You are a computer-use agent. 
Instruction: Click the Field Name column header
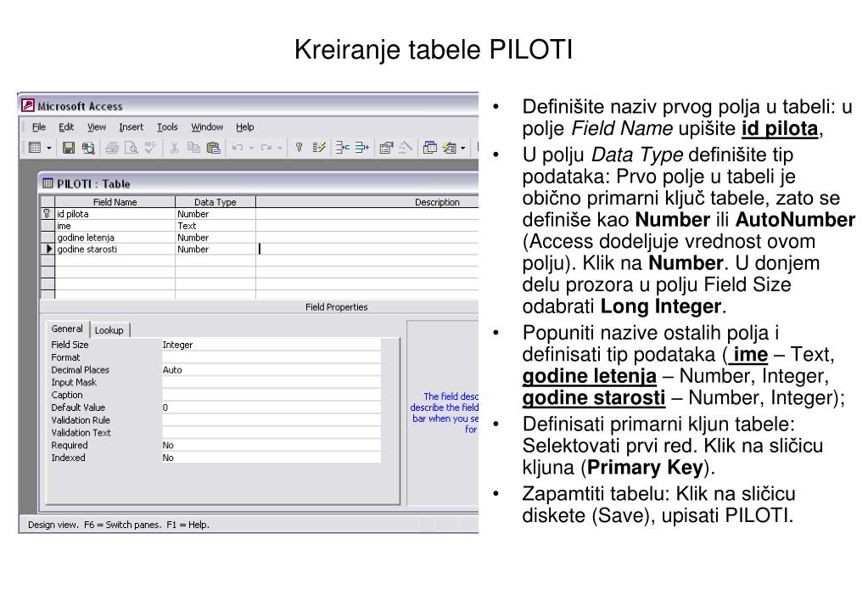pyautogui.click(x=115, y=202)
